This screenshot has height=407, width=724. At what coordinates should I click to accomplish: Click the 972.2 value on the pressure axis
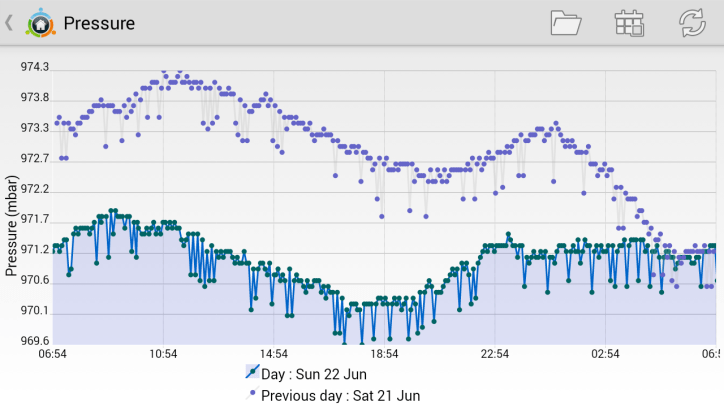[35, 189]
